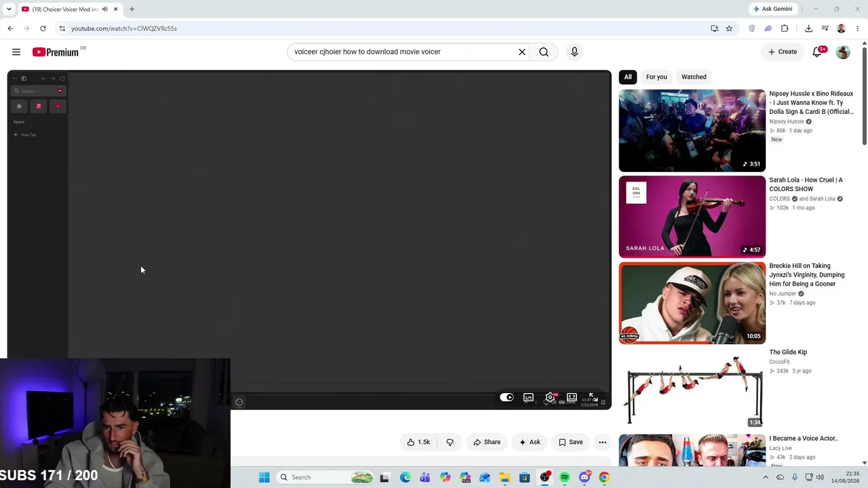Open the purple extension icon
The height and width of the screenshot is (488, 868).
(x=768, y=28)
